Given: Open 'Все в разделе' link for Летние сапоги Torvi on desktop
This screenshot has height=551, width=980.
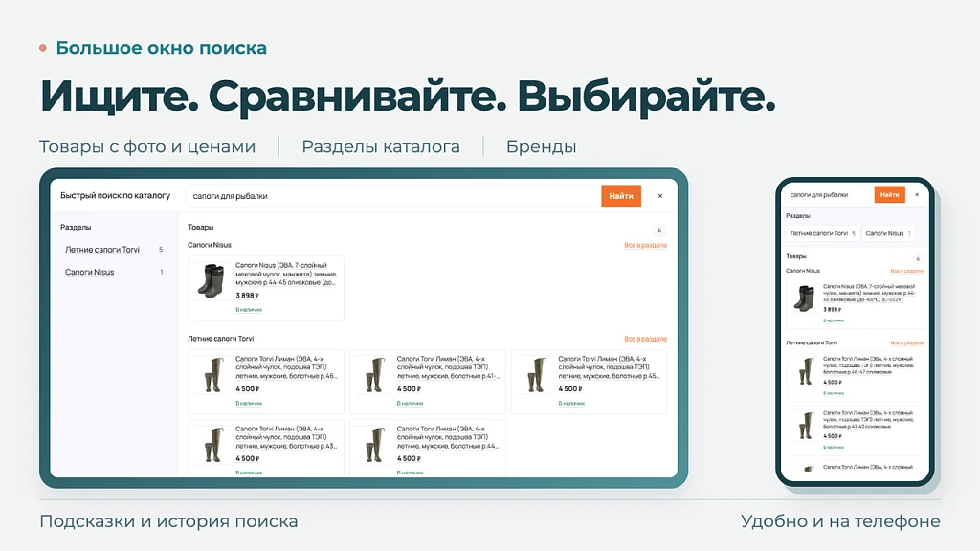Looking at the screenshot, I should [645, 339].
